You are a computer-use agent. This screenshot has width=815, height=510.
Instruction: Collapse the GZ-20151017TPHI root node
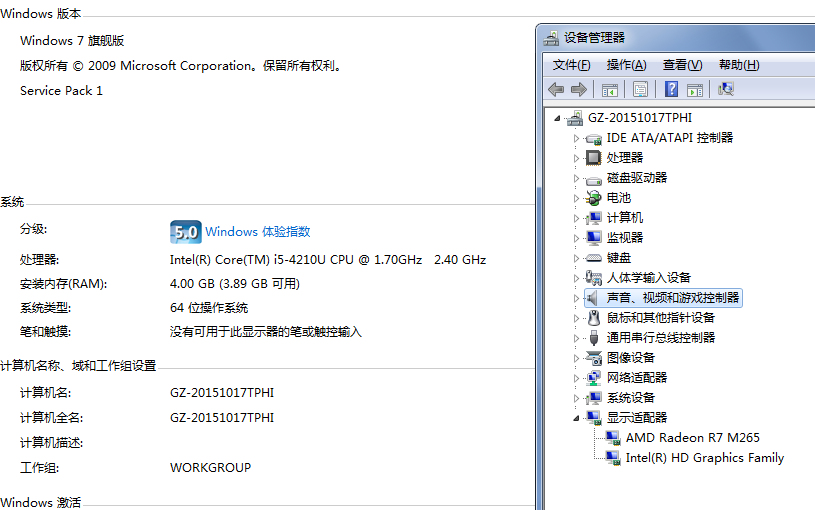(x=557, y=119)
